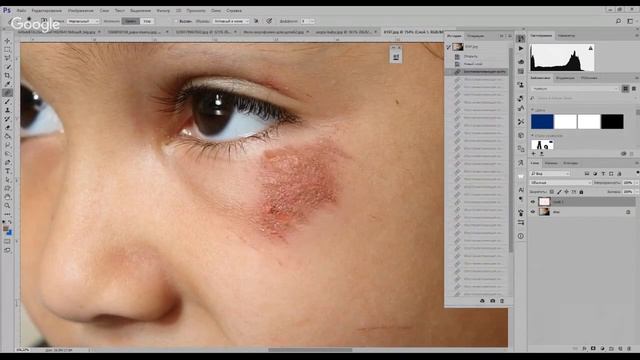Click the black color swatch in Libraries
Viewport: 640px width, 360px height.
612,122
